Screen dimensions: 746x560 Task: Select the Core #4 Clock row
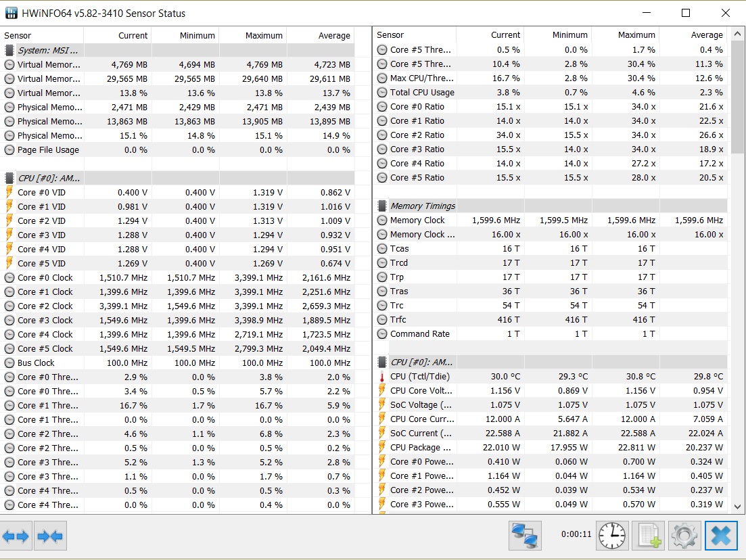(177, 335)
